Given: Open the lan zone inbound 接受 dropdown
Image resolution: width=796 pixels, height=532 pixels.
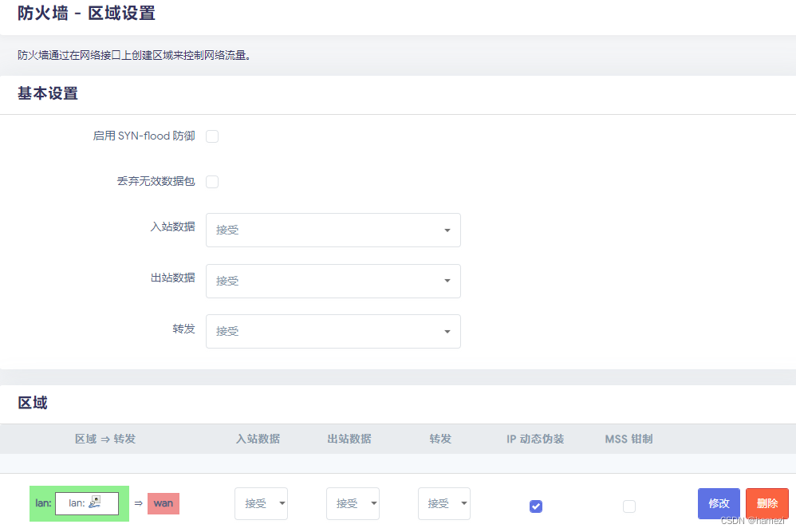Looking at the screenshot, I should 261,503.
